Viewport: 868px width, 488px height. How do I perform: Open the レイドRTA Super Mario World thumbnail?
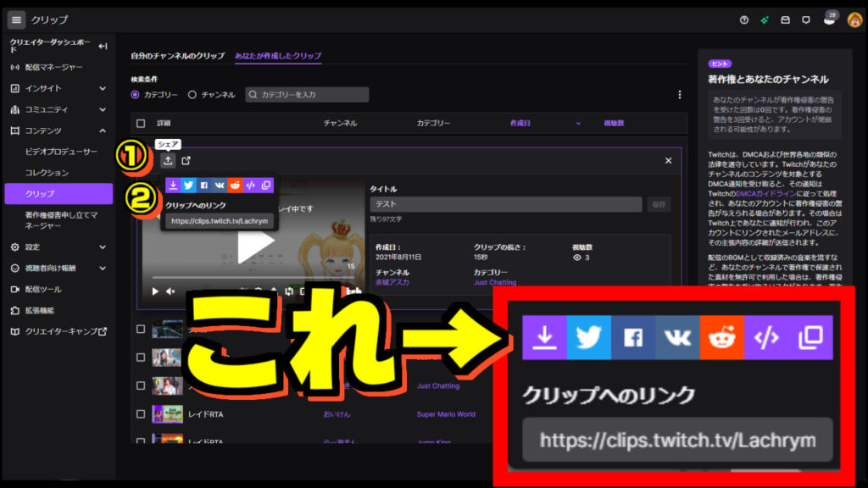(167, 413)
